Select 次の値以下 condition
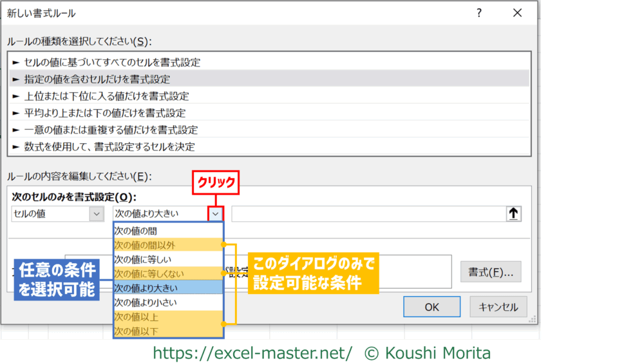The width and height of the screenshot is (644, 363). point(167,331)
